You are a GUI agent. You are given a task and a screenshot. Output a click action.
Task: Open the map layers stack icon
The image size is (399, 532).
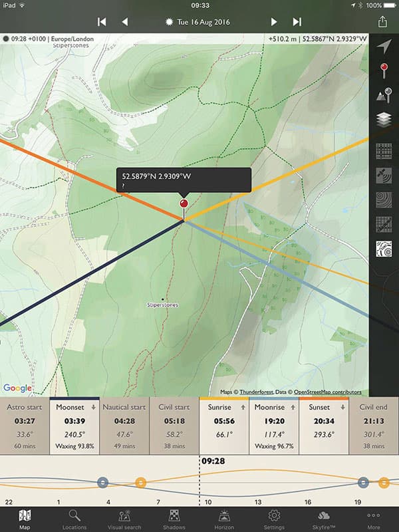(384, 120)
